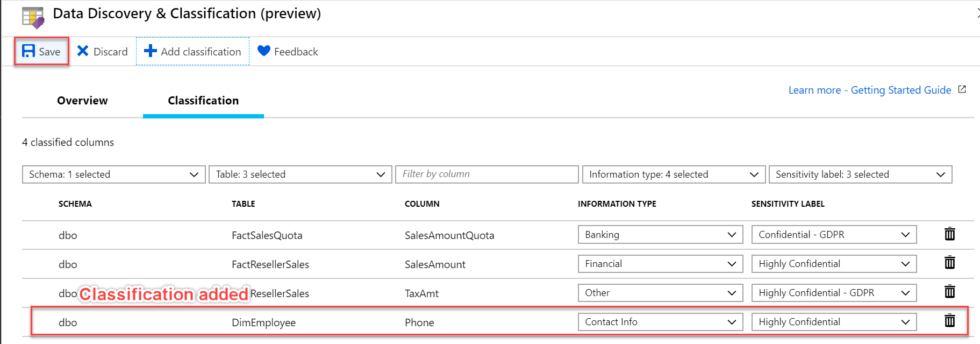Screen dimensions: 980x344
Task: Click the Add classification plus icon
Action: pos(151,51)
